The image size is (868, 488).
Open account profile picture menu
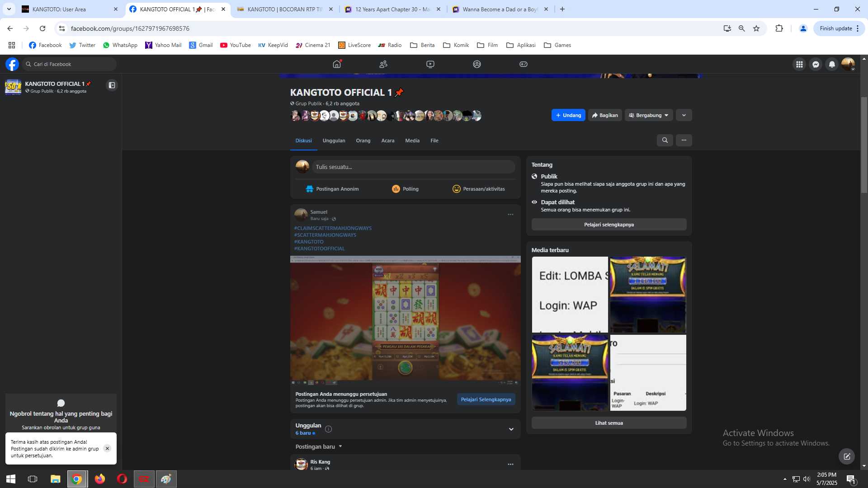tap(848, 64)
